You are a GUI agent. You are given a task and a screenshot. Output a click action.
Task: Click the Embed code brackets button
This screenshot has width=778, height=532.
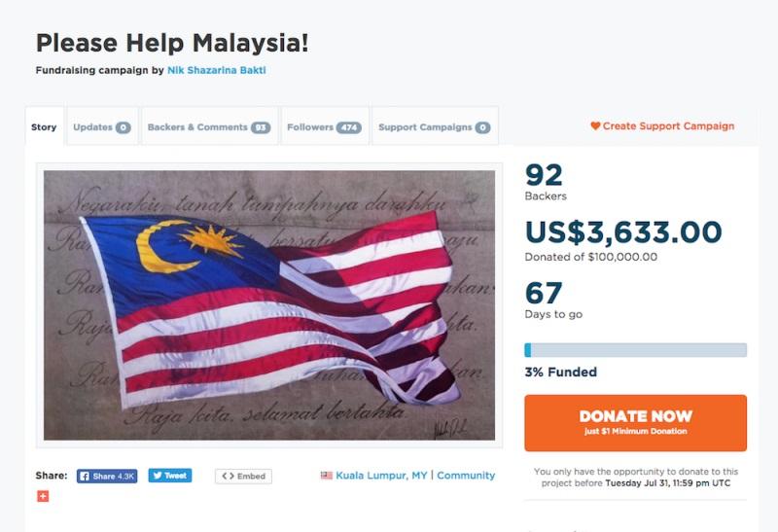coord(243,476)
